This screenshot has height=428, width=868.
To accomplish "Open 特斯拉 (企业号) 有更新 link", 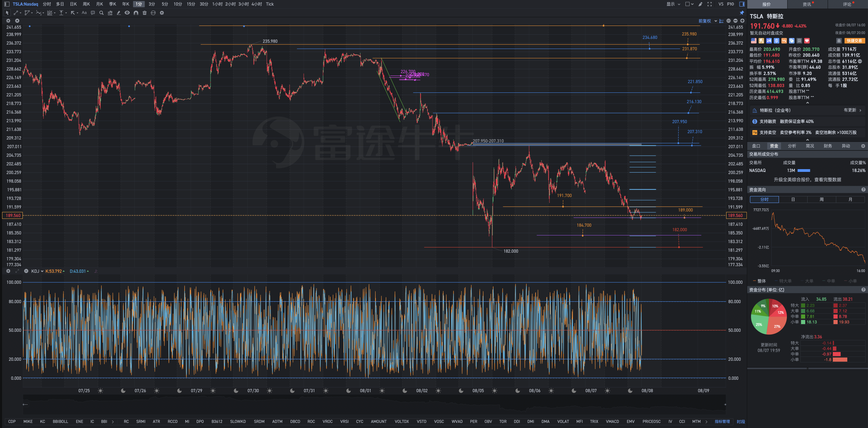I will click(807, 110).
